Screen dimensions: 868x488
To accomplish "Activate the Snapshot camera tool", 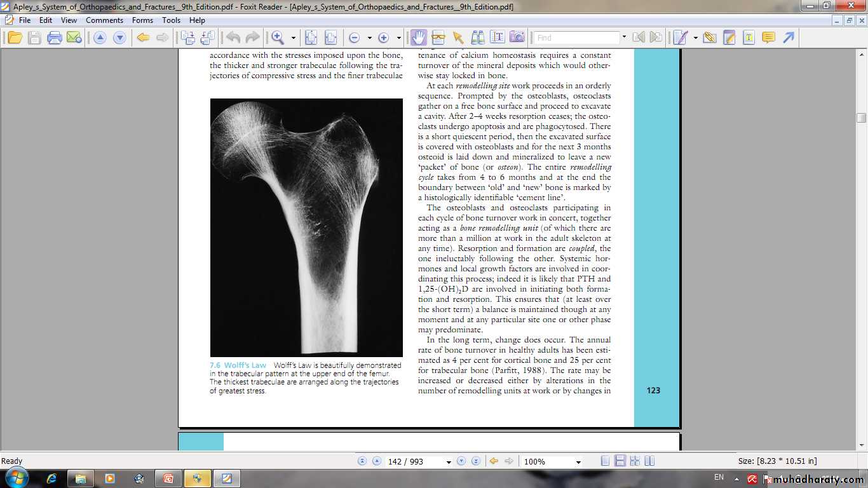I will [x=517, y=38].
